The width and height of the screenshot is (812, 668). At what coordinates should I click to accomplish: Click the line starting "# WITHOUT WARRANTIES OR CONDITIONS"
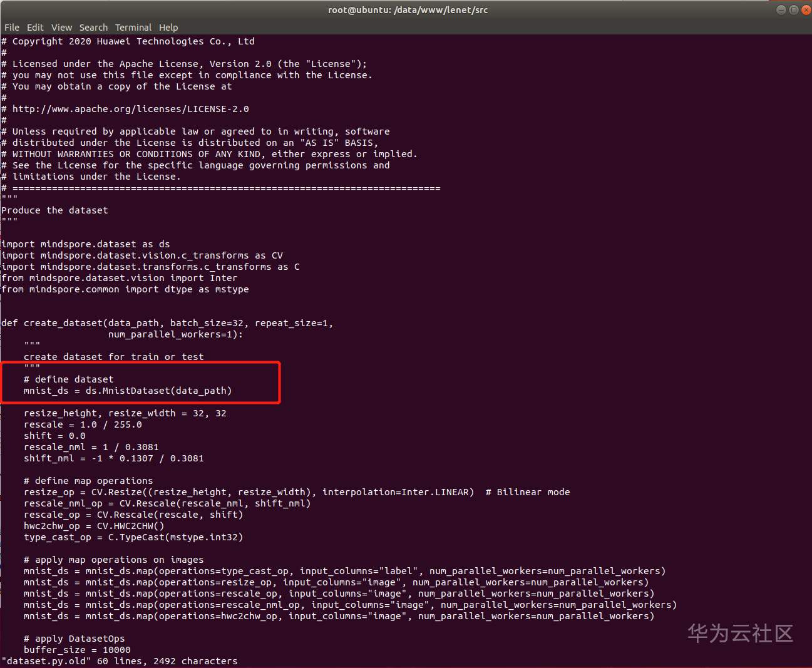[x=209, y=154]
